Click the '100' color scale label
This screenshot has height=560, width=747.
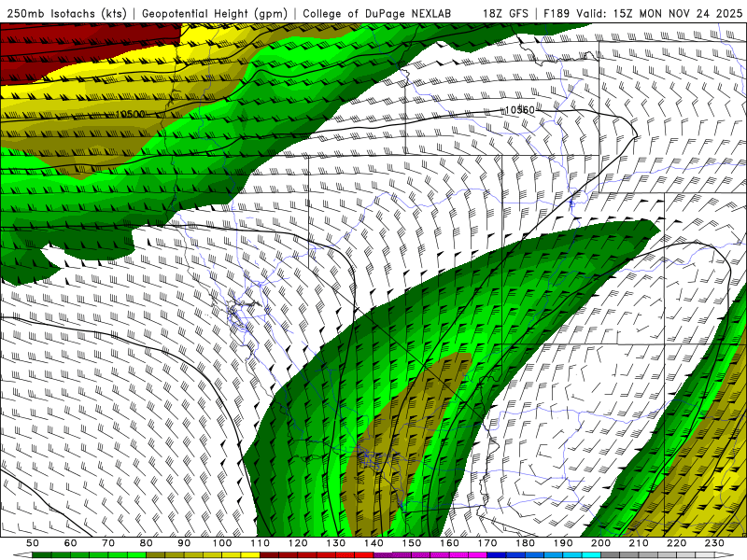point(222,543)
